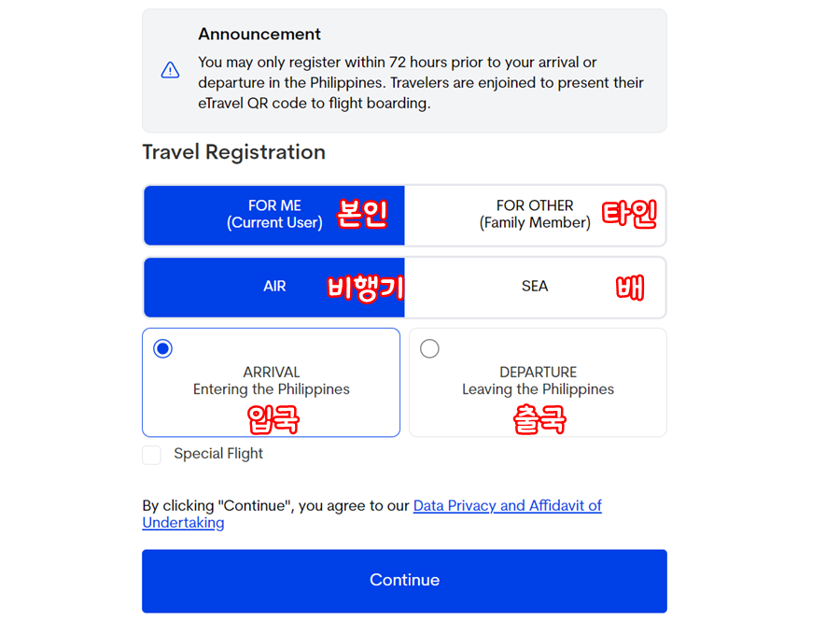840x620 pixels.
Task: Click the "Leaving the Philippines" text
Action: coord(538,389)
